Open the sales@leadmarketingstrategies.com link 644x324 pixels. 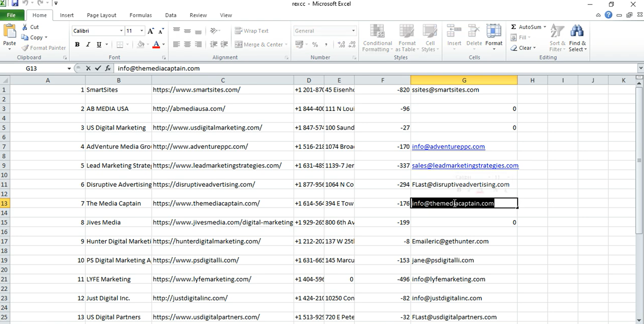click(x=465, y=165)
